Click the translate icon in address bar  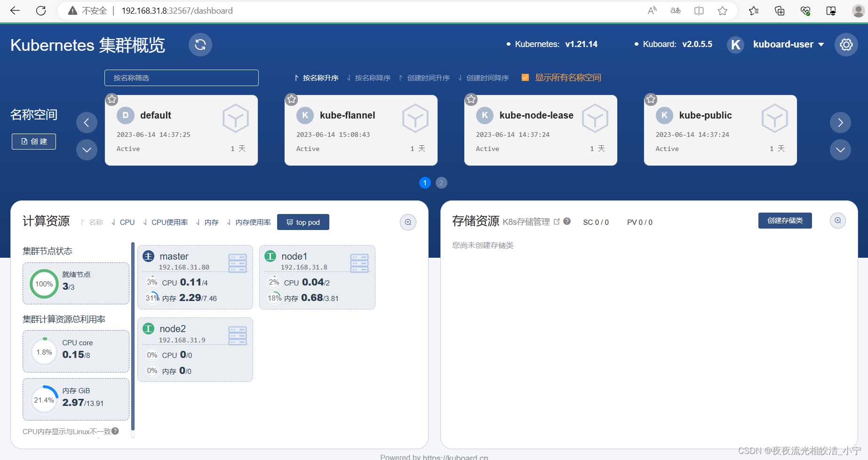coord(676,10)
